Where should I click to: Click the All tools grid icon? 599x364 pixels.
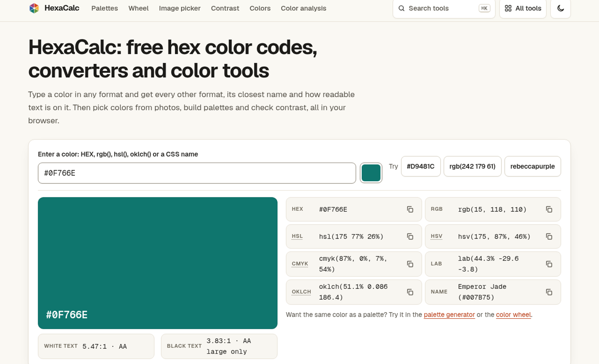(508, 8)
